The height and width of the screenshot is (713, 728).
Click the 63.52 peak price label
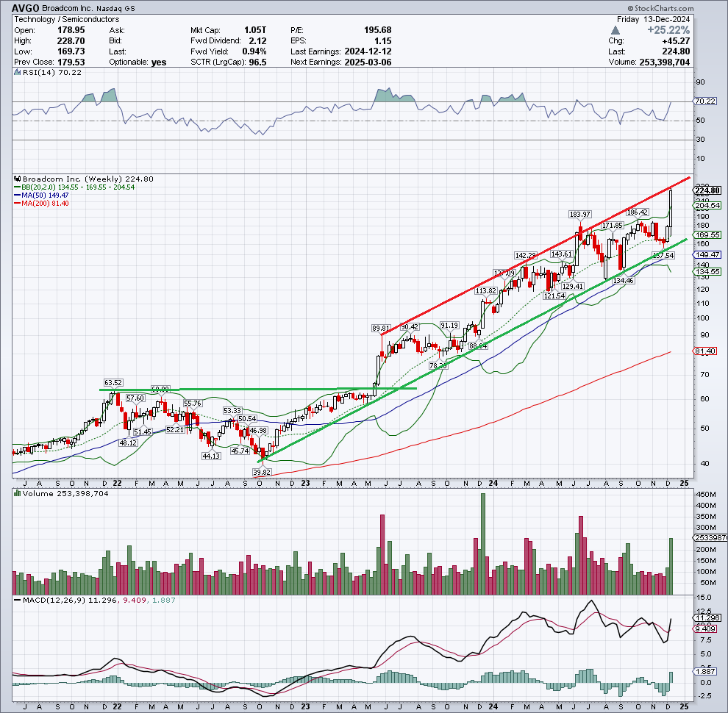coord(113,382)
